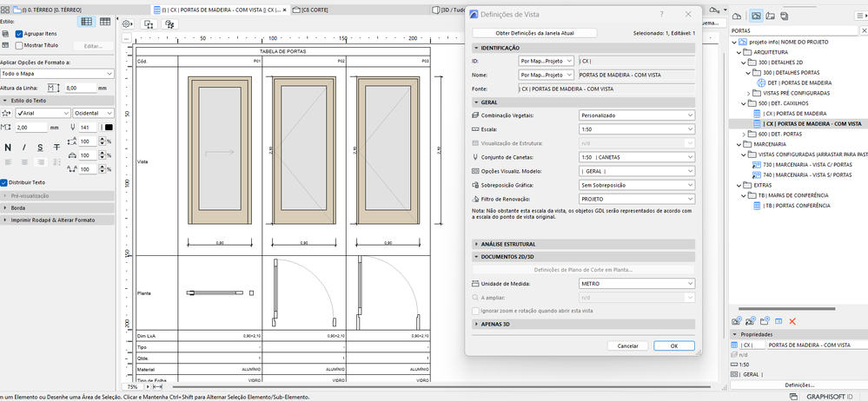
Task: Click the black text color swatch
Action: coord(109,128)
